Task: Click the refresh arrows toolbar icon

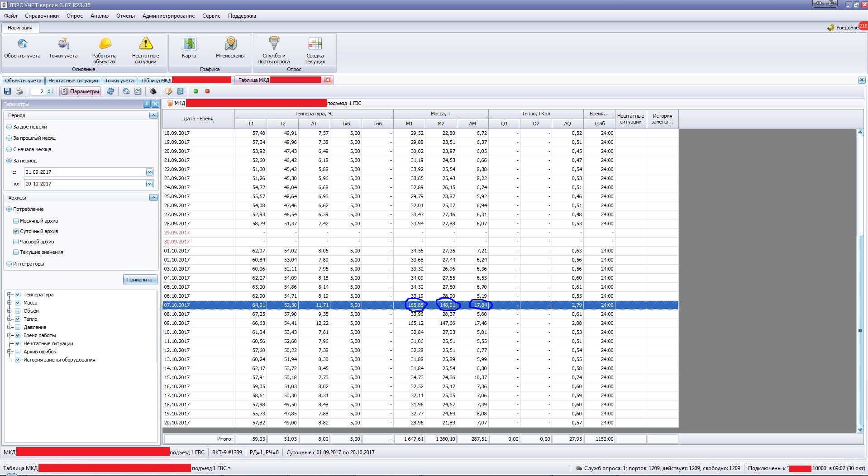Action: (x=110, y=91)
